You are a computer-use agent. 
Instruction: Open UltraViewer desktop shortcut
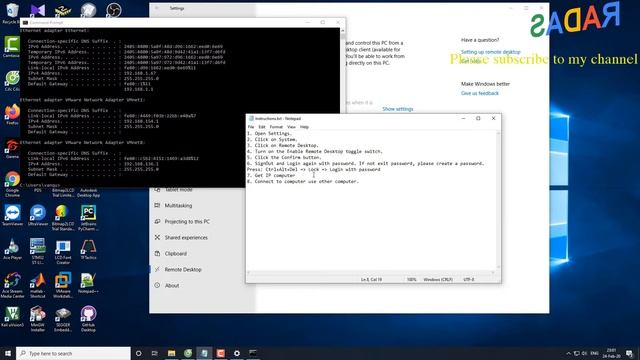coord(38,215)
